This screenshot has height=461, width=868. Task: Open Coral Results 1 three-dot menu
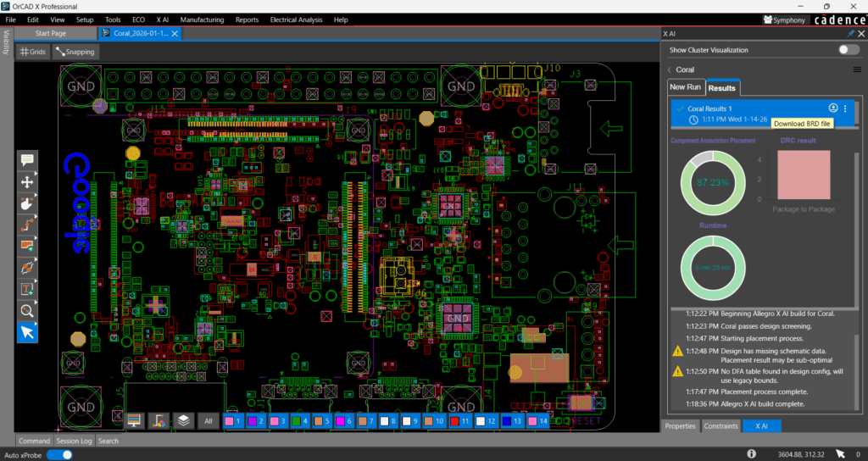tap(845, 108)
